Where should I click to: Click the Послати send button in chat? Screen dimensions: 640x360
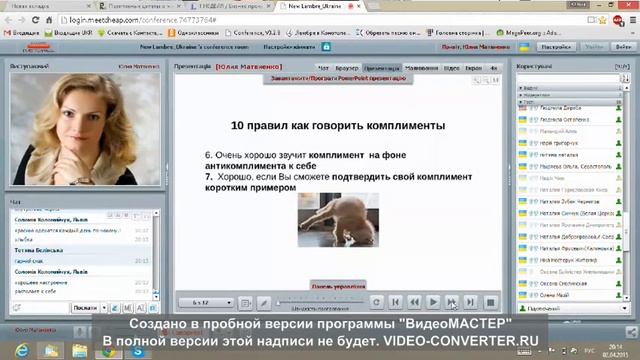(85, 308)
